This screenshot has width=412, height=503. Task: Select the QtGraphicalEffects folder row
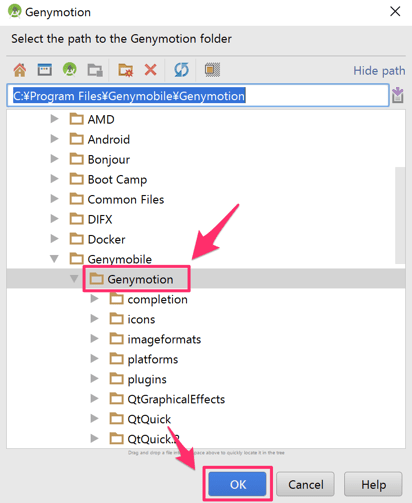206,399
